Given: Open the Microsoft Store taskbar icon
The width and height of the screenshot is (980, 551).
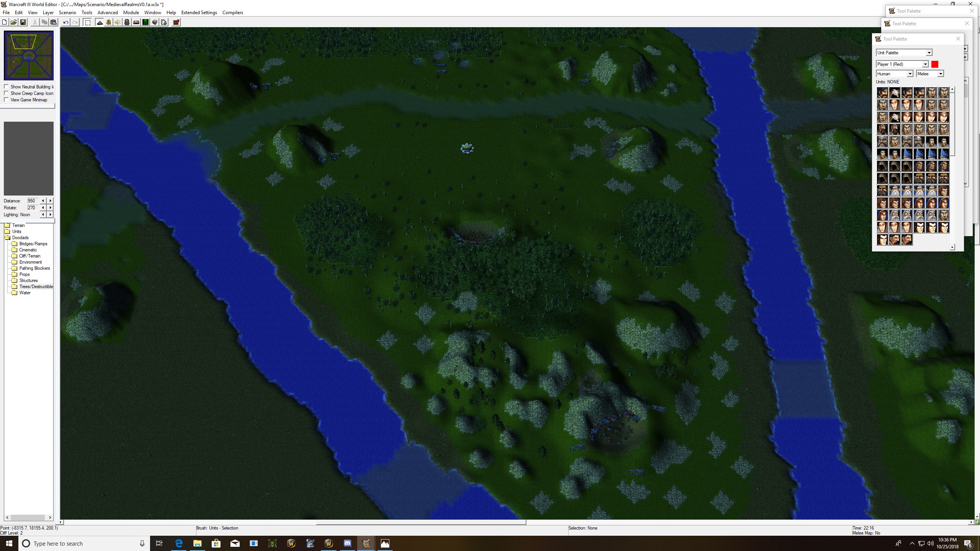Looking at the screenshot, I should [x=216, y=543].
